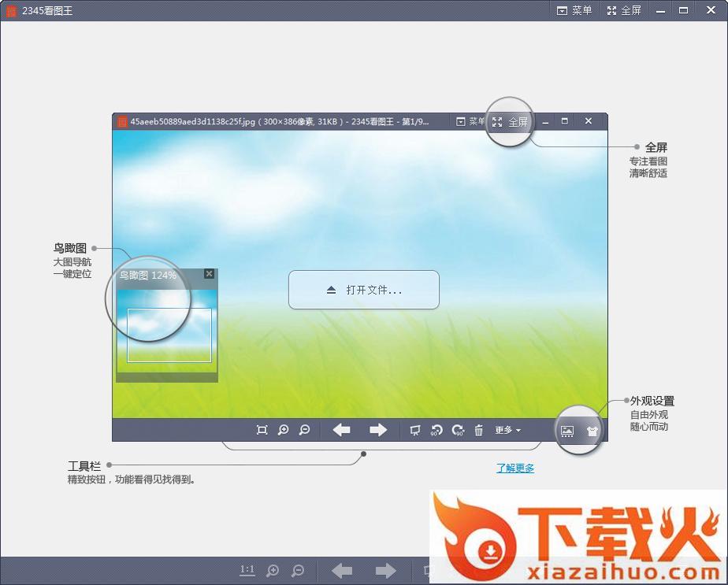Start the slideshow icon in the illustrated toolbar
Viewport: 728px width, 585px height.
[415, 431]
